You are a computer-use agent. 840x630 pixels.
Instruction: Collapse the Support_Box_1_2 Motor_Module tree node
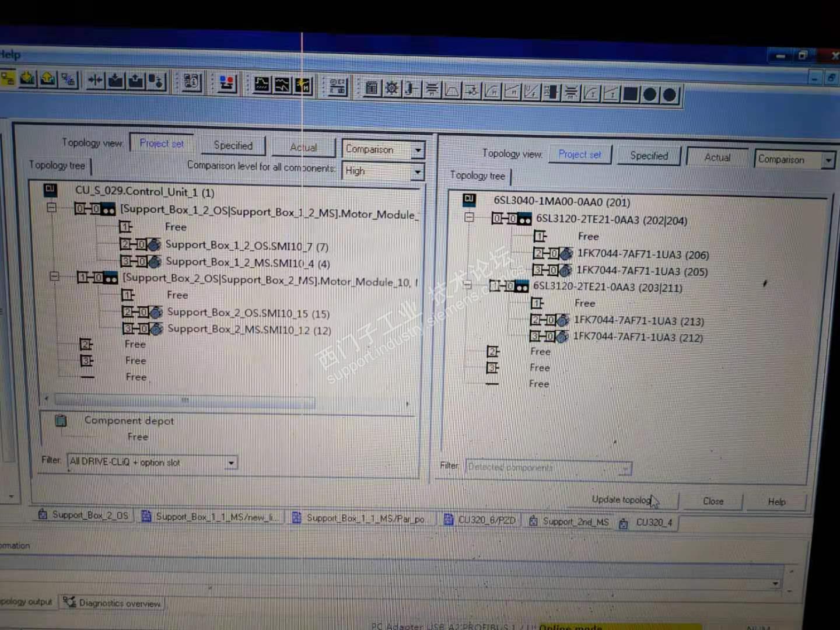pyautogui.click(x=52, y=207)
